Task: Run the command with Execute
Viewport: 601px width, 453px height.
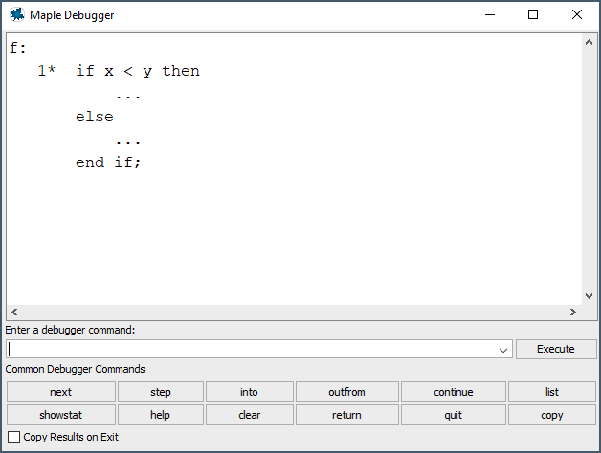Action: pos(556,349)
